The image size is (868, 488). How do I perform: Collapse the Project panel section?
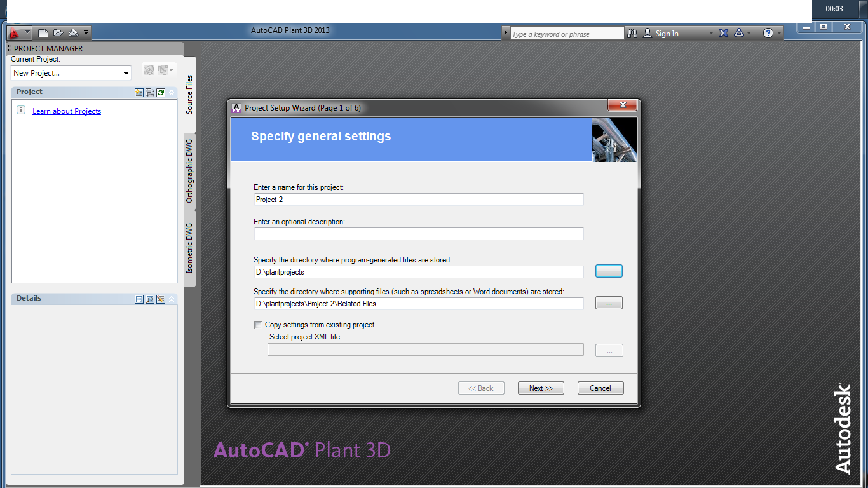[172, 93]
